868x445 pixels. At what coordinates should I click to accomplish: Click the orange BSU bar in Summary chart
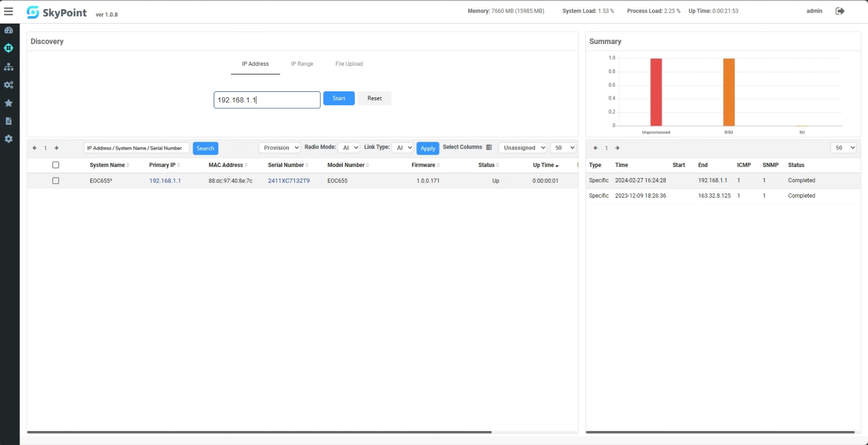tap(729, 92)
